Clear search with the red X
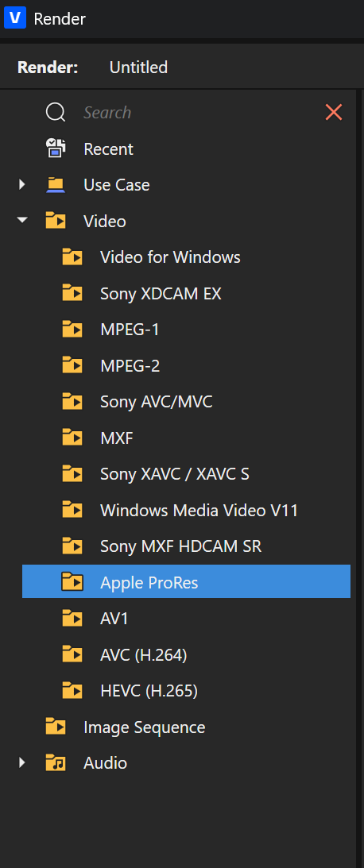364x868 pixels. (334, 113)
